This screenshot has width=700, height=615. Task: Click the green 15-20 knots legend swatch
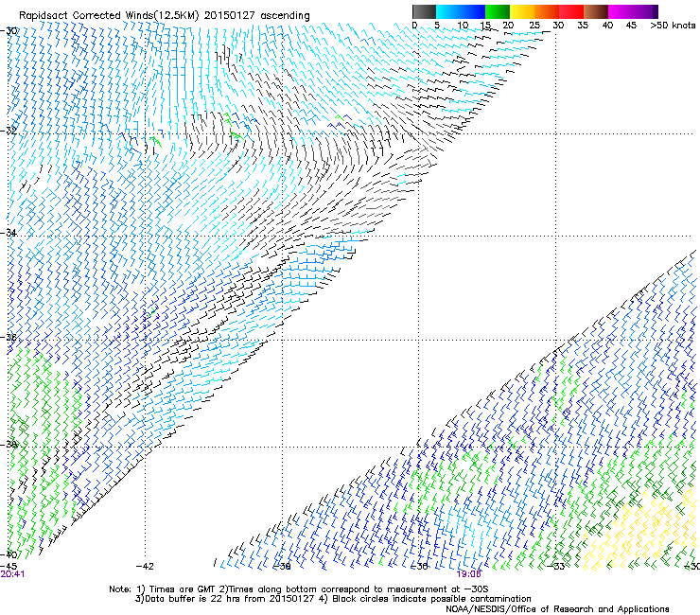coord(498,11)
